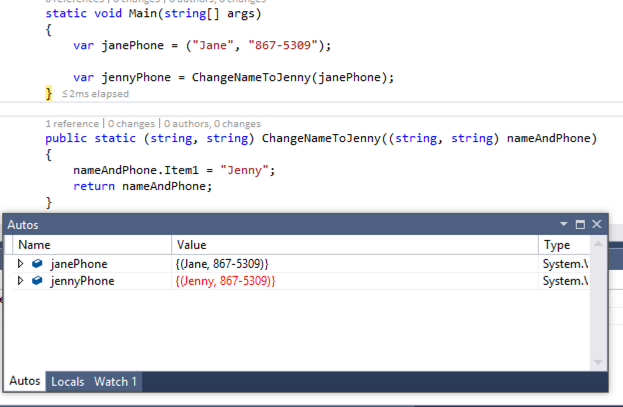The height and width of the screenshot is (407, 623).
Task: Click the janePhone name in Autos
Action: click(79, 264)
